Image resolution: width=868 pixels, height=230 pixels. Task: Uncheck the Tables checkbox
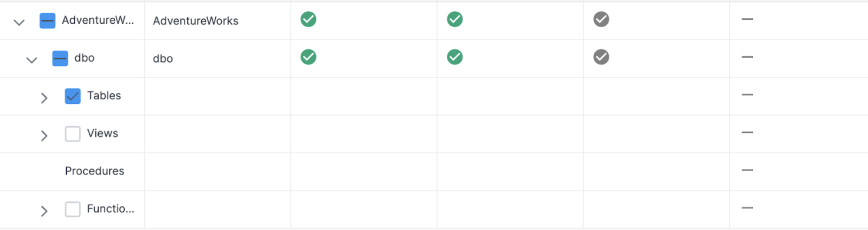tap(73, 96)
